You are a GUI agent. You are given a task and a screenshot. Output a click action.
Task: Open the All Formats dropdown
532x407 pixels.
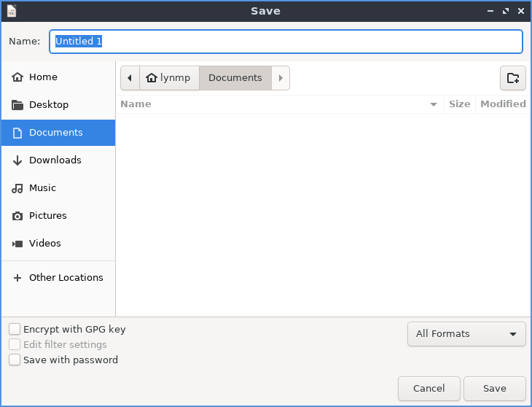pos(466,334)
